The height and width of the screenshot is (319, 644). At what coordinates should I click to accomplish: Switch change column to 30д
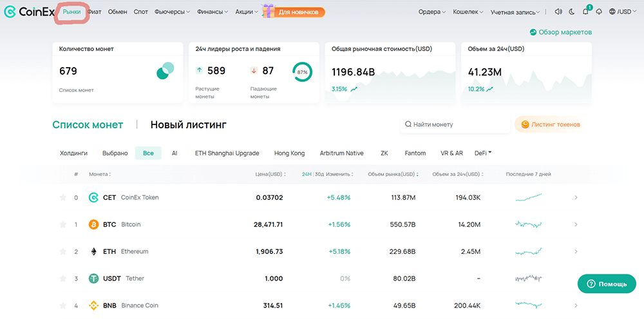click(x=319, y=174)
